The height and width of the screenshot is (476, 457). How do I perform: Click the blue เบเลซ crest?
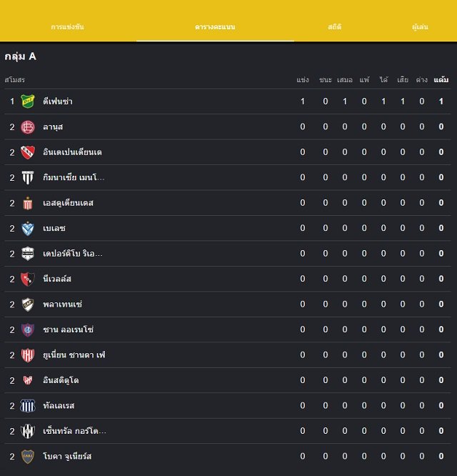click(28, 228)
